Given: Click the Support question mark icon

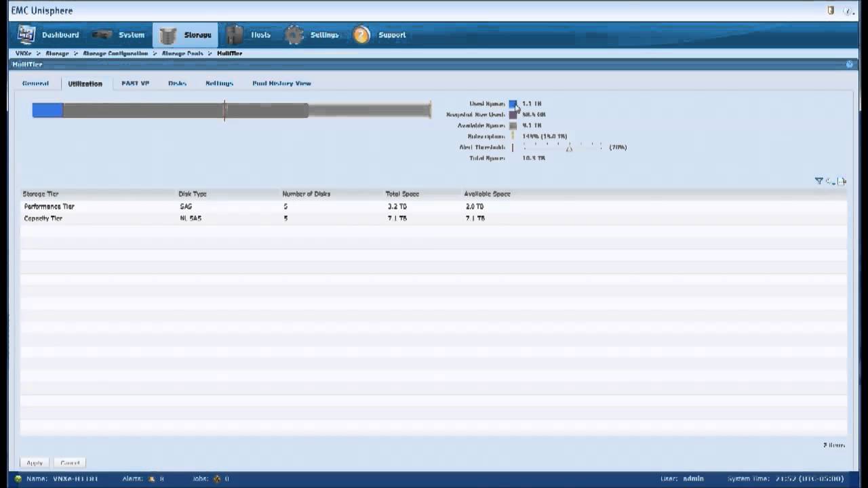Looking at the screenshot, I should 361,35.
